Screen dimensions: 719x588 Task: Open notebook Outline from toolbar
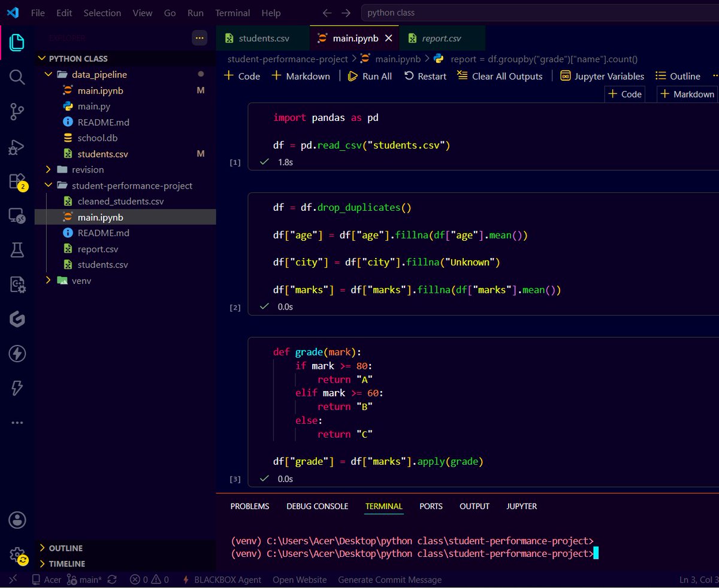678,76
